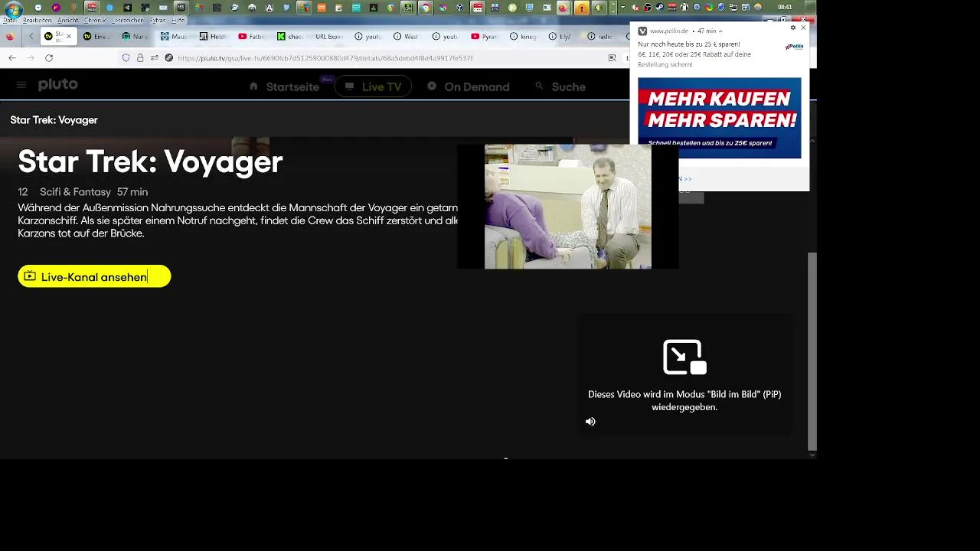Open the Live TV section
Image resolution: width=980 pixels, height=551 pixels.
click(x=373, y=86)
